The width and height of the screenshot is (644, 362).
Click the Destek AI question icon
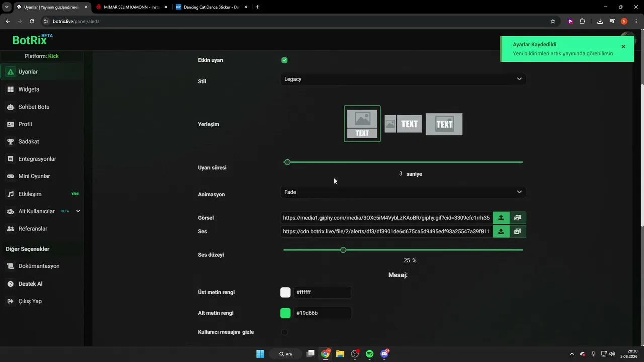[10, 284]
